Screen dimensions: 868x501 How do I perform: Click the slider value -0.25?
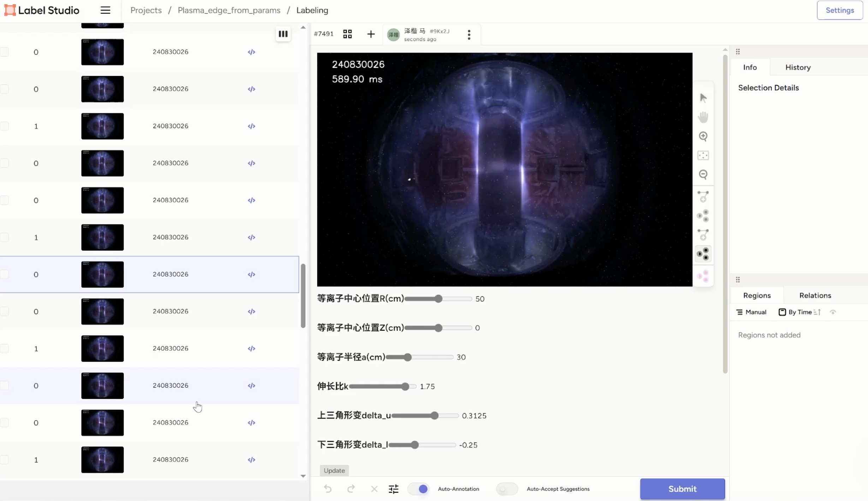click(468, 445)
